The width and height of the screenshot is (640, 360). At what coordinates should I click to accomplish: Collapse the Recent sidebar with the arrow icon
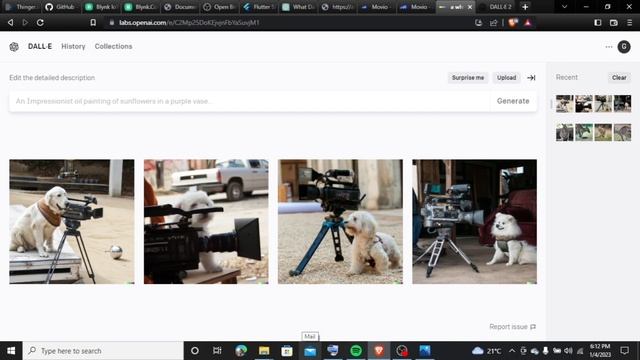tap(531, 78)
